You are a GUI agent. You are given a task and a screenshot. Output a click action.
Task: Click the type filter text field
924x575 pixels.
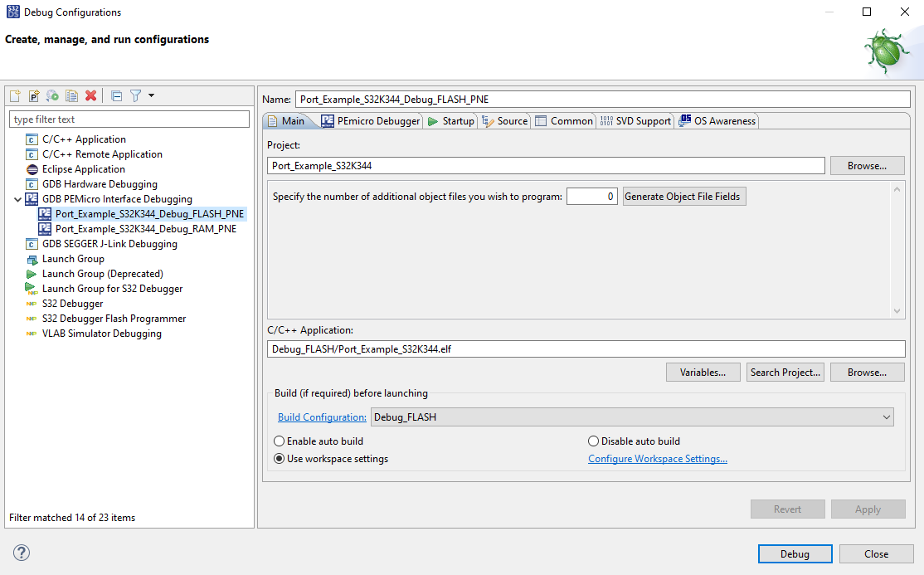click(x=129, y=119)
